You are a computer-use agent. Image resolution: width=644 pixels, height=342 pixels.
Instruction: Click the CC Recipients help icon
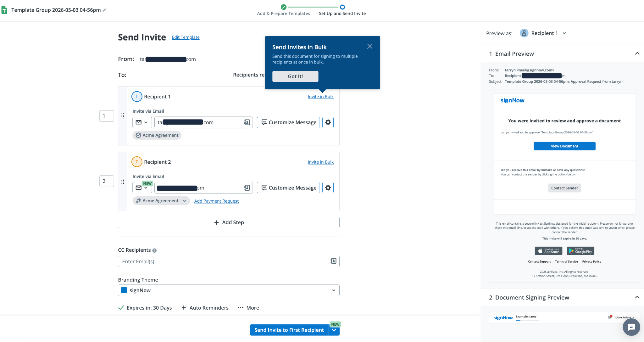tap(154, 250)
